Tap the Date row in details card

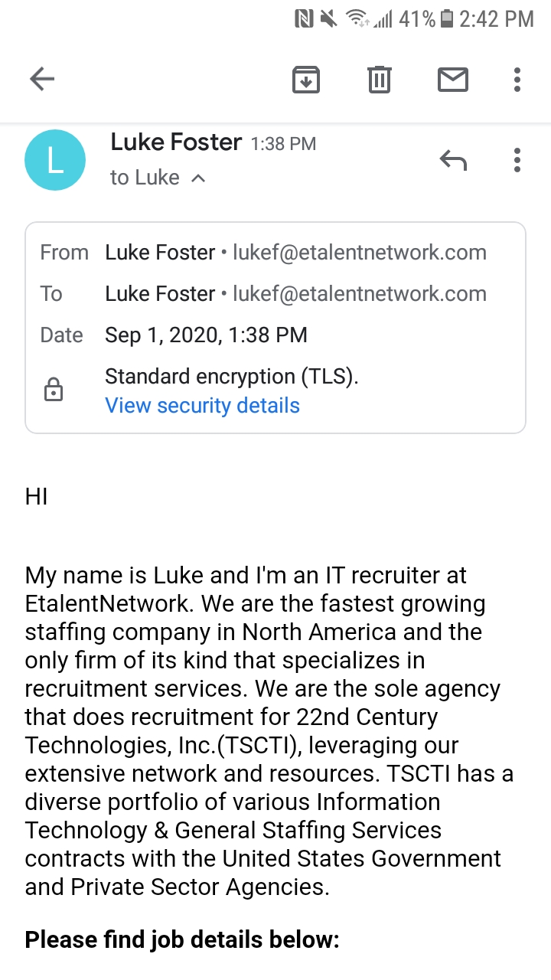275,335
